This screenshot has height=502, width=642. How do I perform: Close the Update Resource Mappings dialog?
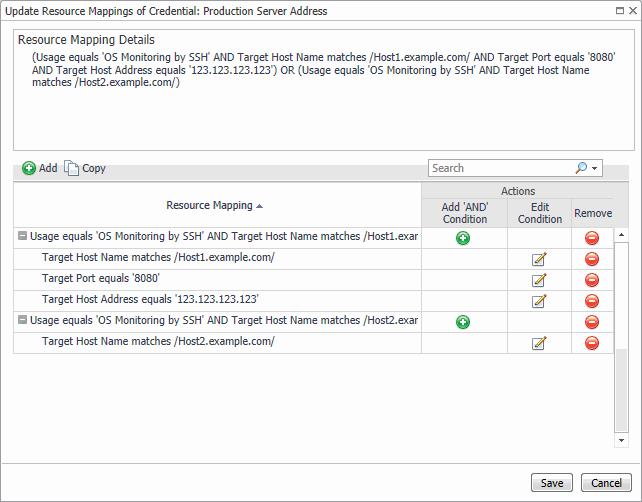point(629,11)
